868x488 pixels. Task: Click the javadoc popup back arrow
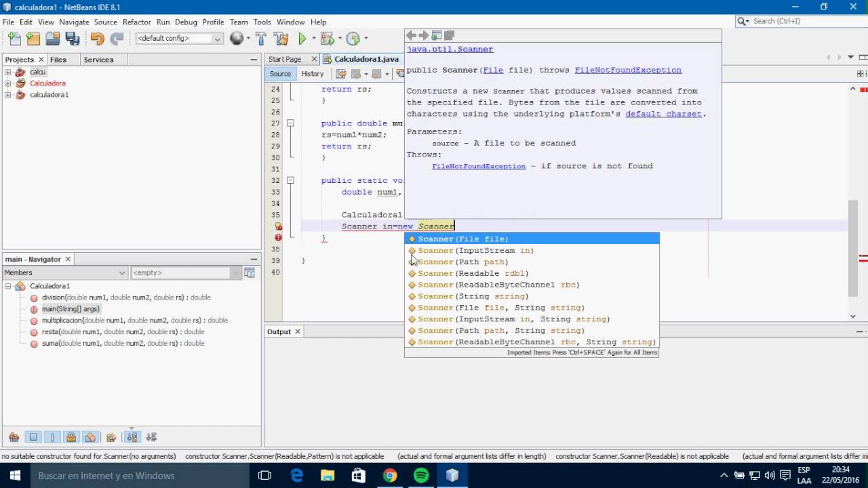(x=411, y=35)
